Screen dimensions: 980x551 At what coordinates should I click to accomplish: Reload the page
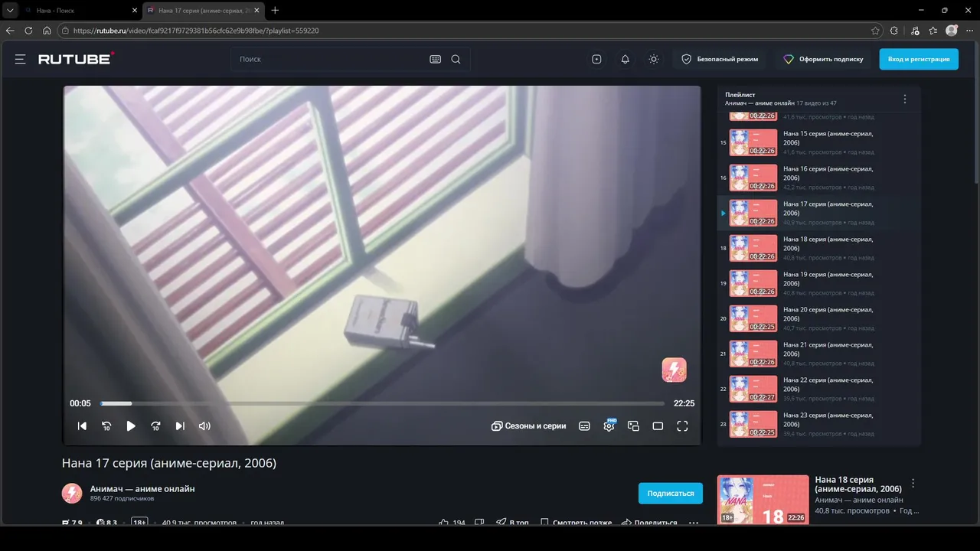28,31
